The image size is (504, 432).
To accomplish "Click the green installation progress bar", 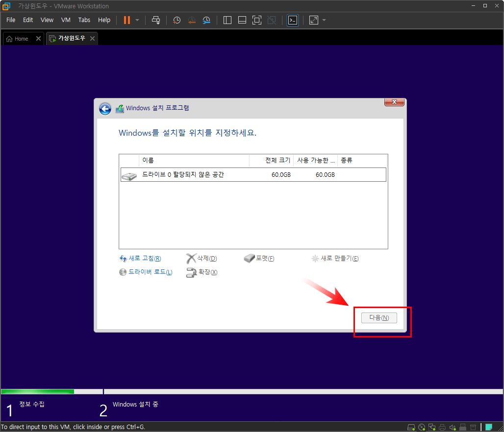I will [38, 391].
